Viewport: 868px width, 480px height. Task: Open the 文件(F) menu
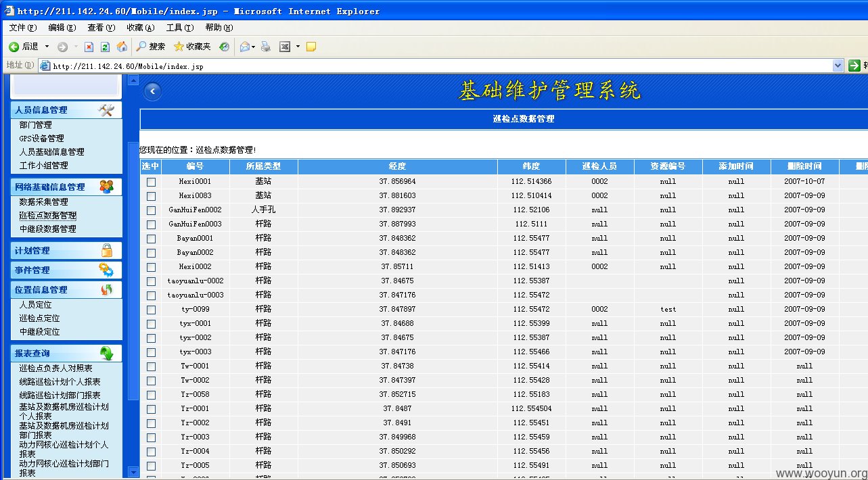pyautogui.click(x=22, y=28)
